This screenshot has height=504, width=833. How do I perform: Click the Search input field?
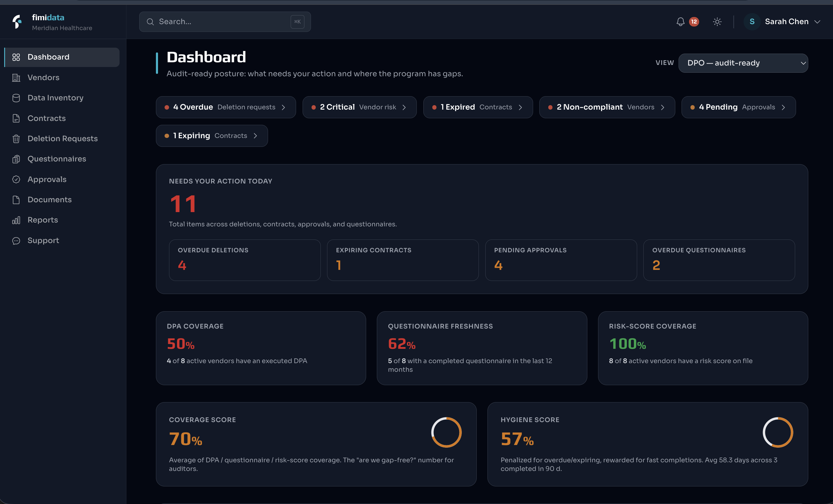[225, 22]
